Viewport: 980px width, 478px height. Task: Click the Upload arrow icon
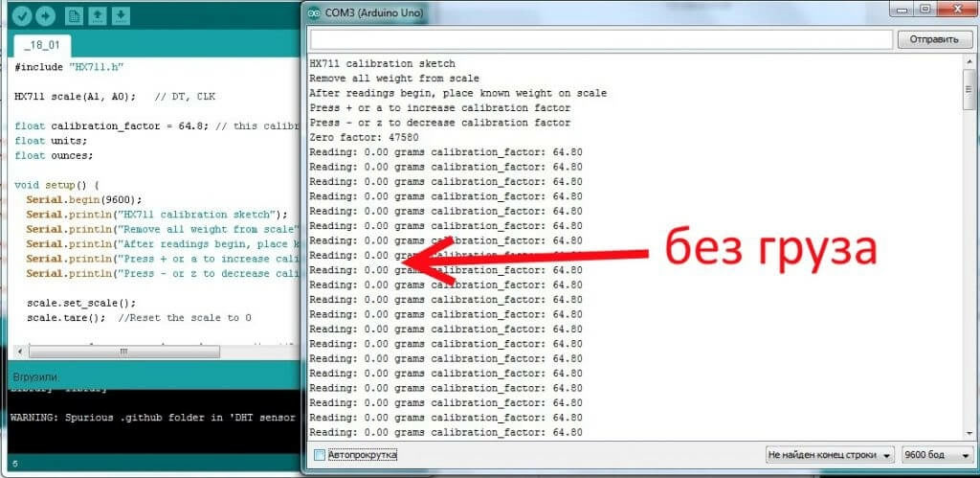click(x=46, y=15)
